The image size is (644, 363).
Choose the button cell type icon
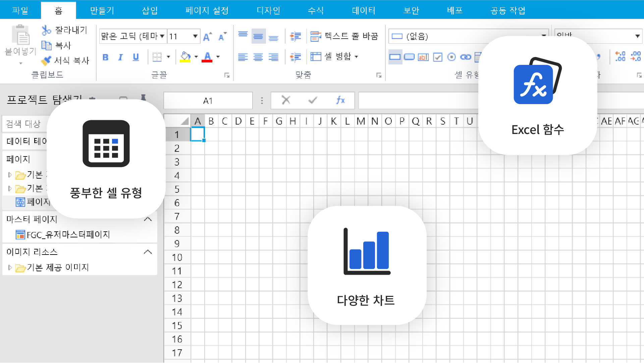[x=409, y=57]
